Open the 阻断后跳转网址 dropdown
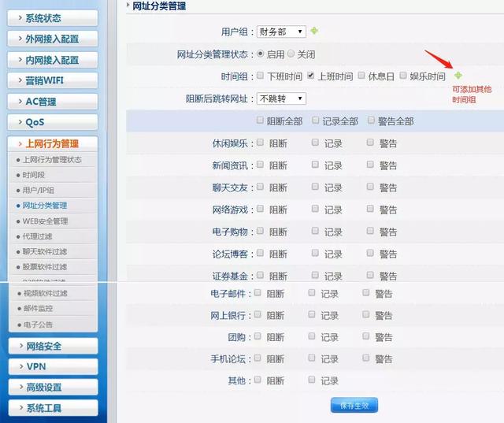Image resolution: width=504 pixels, height=423 pixels. (x=281, y=98)
